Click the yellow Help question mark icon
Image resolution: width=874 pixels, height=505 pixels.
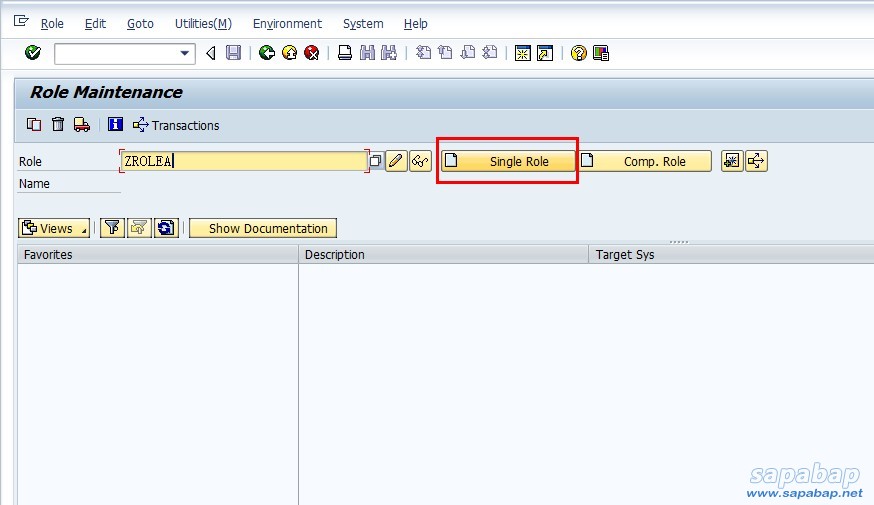(578, 53)
